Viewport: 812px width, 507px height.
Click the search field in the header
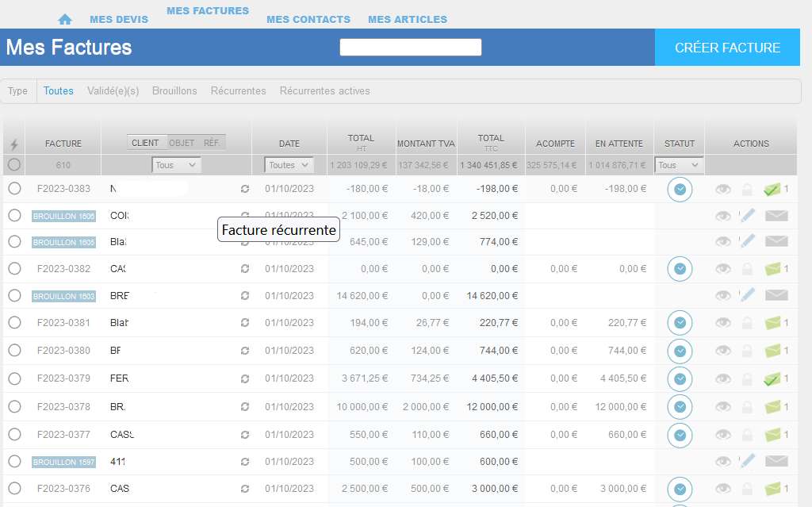411,47
